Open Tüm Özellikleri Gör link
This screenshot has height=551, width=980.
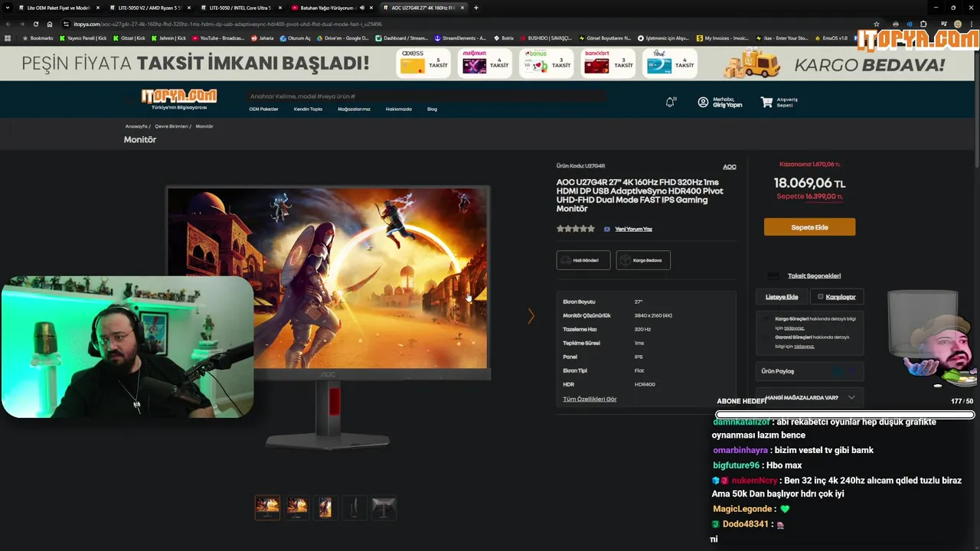point(590,399)
